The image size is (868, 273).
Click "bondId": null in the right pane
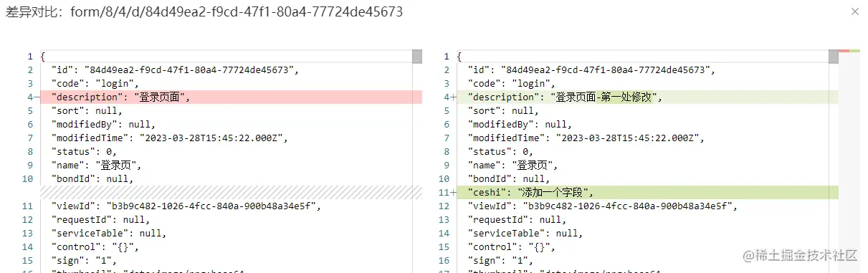coord(510,178)
